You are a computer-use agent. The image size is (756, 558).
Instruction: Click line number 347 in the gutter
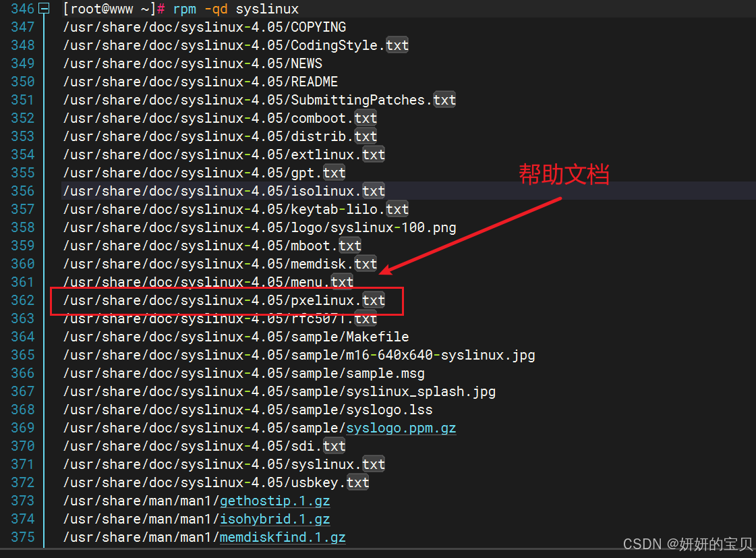23,27
